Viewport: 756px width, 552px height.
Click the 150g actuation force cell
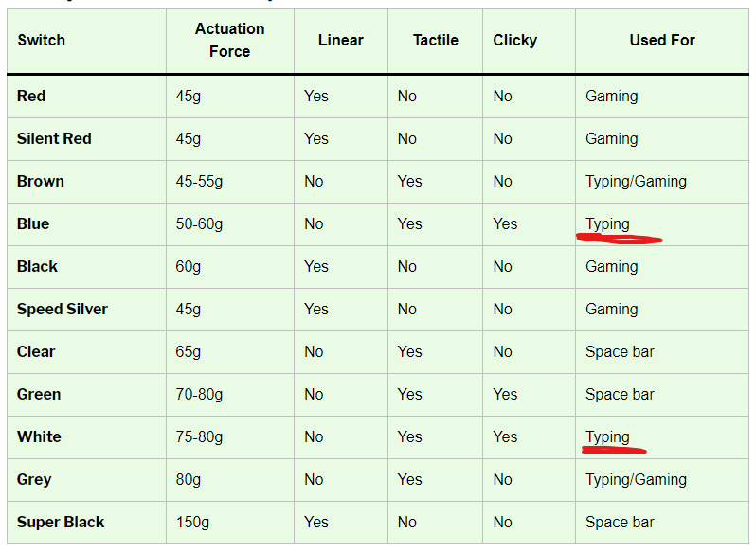[193, 522]
